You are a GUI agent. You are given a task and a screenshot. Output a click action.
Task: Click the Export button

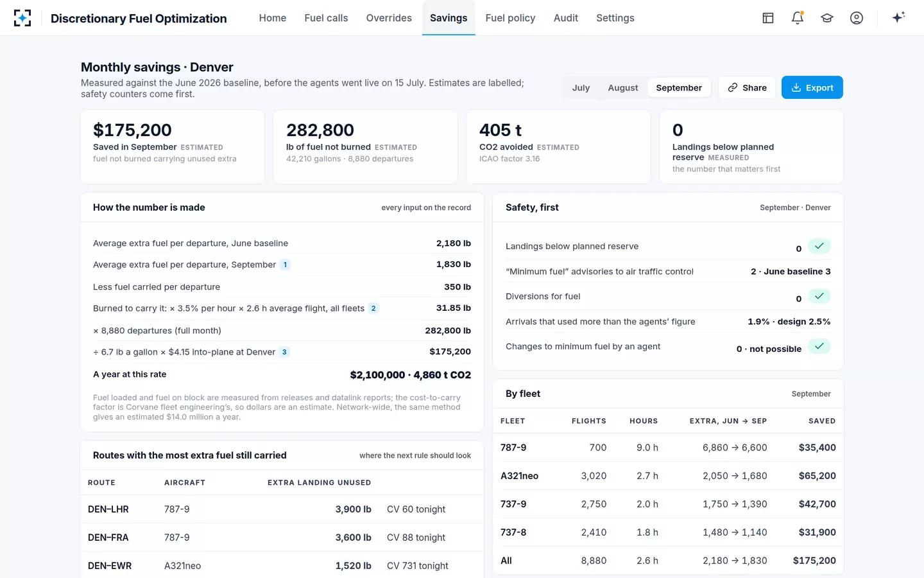(812, 87)
